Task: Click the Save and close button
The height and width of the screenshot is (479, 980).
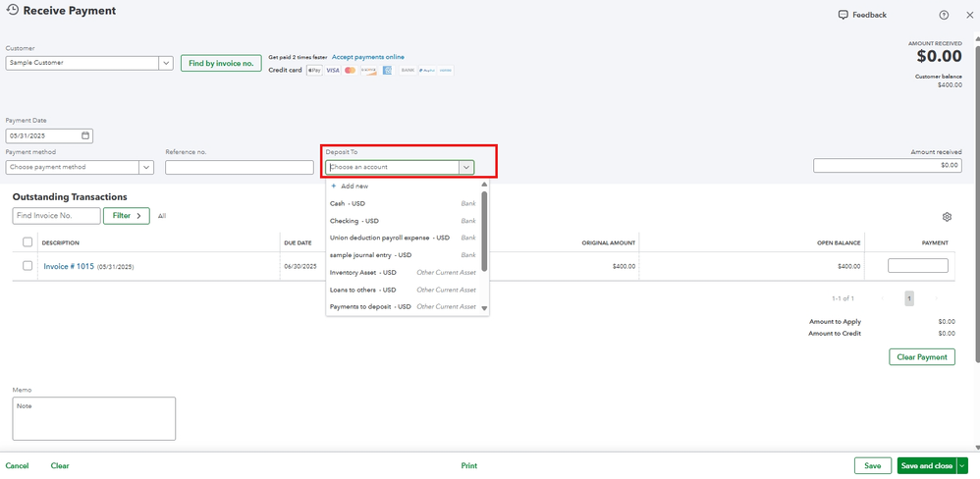Action: [927, 466]
